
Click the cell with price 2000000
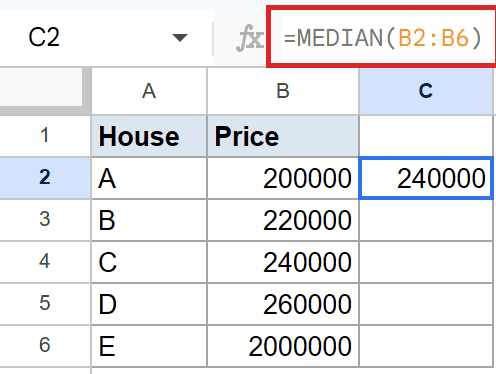coord(283,346)
